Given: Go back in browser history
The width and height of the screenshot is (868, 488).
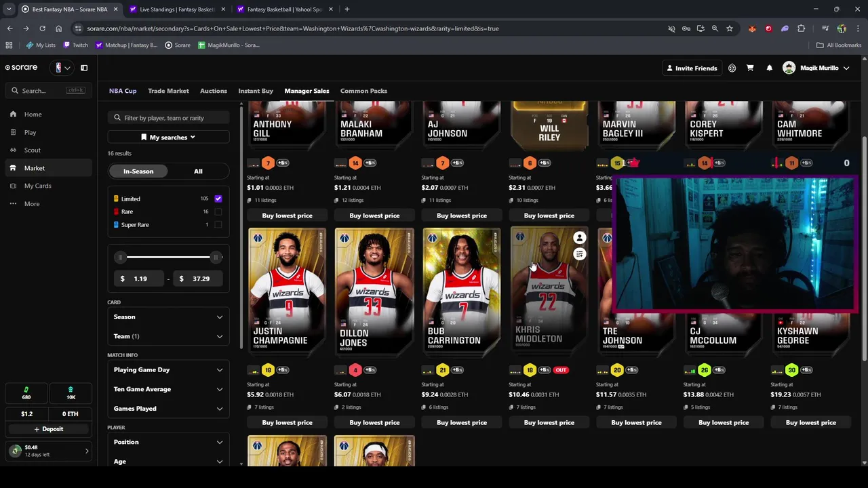Looking at the screenshot, I should pos(9,28).
